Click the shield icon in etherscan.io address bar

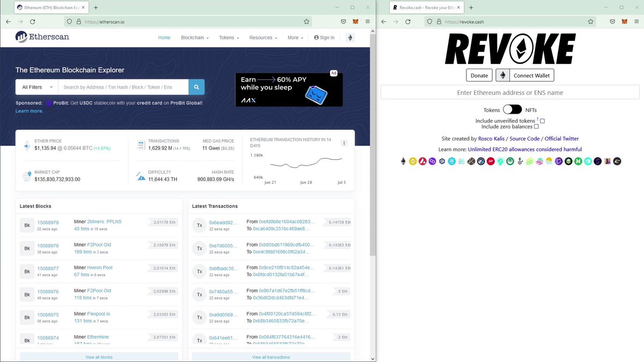click(x=69, y=21)
